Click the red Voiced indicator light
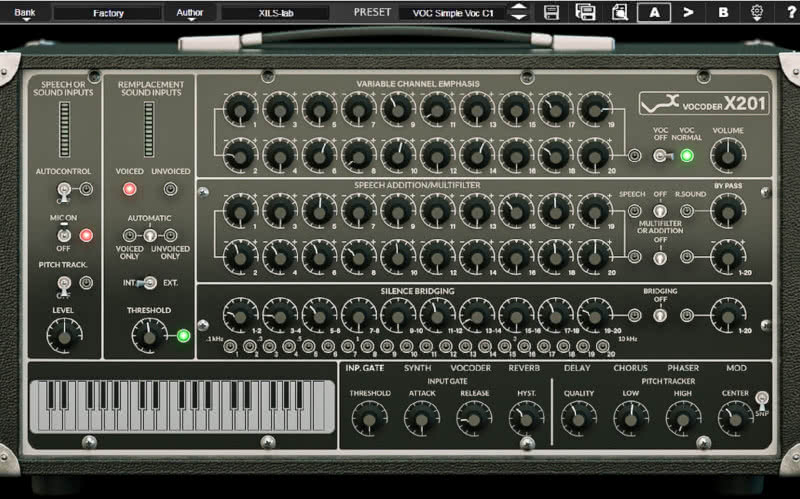The width and height of the screenshot is (800, 499). 130,189
